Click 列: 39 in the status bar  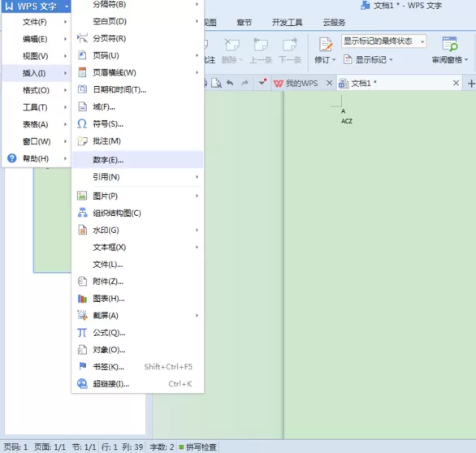click(132, 447)
